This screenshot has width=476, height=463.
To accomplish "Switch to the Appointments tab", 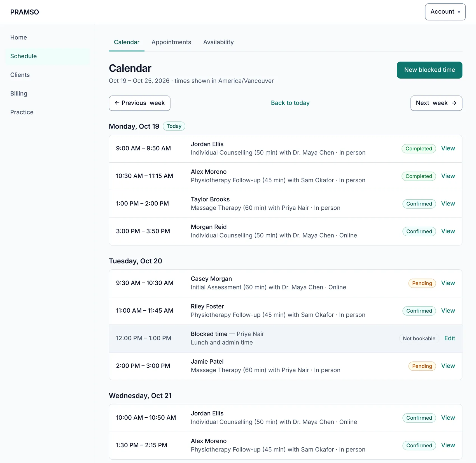I will coord(171,42).
